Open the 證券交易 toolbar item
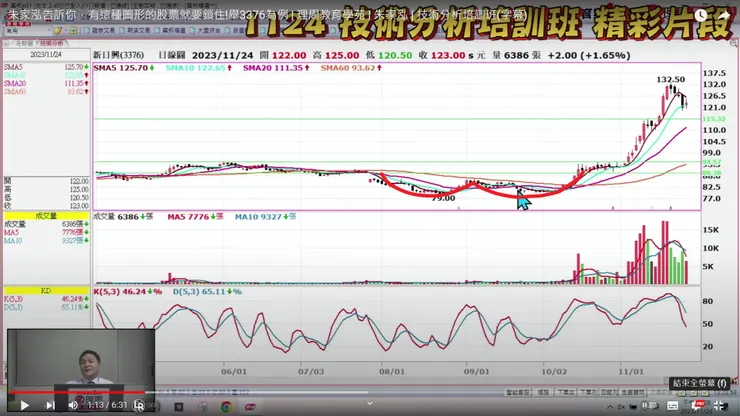 click(100, 30)
